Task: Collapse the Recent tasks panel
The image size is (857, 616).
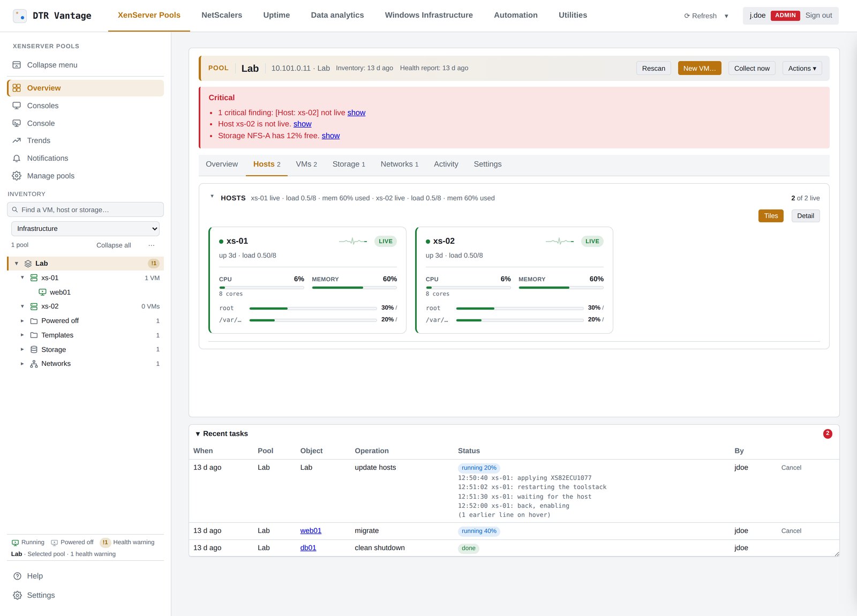Action: [x=198, y=434]
